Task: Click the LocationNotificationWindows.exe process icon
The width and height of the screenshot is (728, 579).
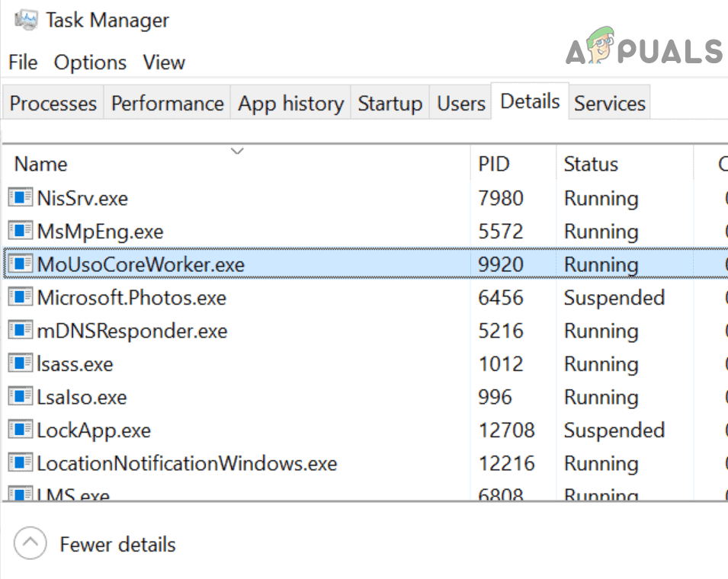Action: (x=20, y=462)
